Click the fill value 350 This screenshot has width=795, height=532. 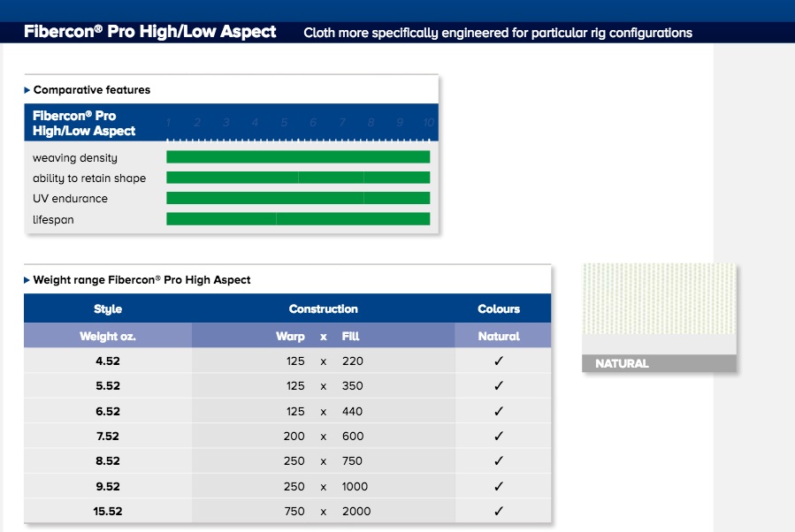tap(352, 385)
